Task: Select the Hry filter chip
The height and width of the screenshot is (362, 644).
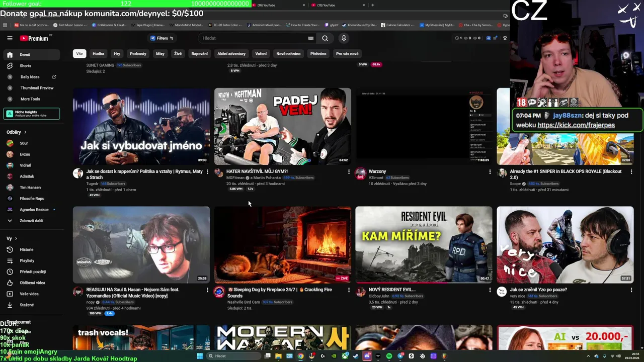Action: pyautogui.click(x=117, y=54)
